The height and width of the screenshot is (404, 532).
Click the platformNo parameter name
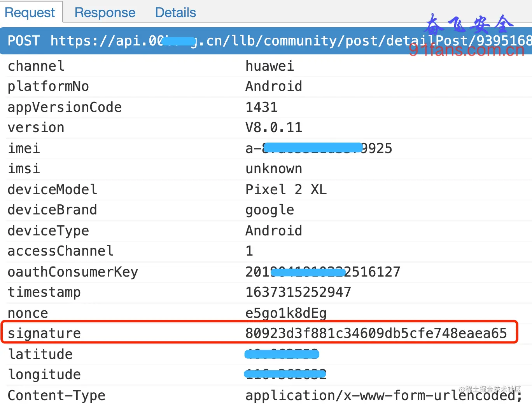coord(48,86)
